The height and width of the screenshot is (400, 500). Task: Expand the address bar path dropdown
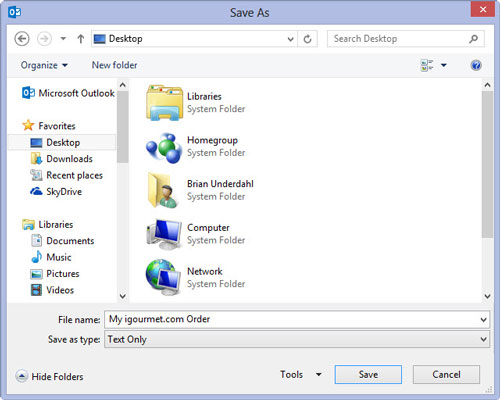[290, 39]
